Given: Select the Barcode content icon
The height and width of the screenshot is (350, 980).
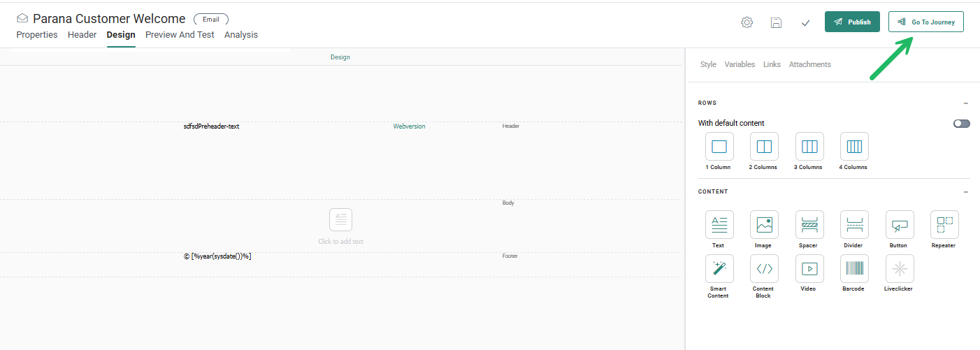Looking at the screenshot, I should [x=854, y=268].
